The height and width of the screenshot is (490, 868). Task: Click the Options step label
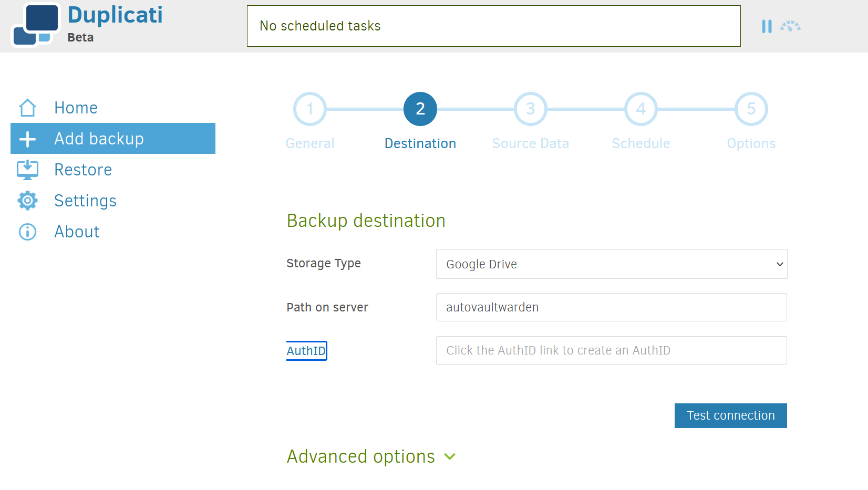point(751,143)
